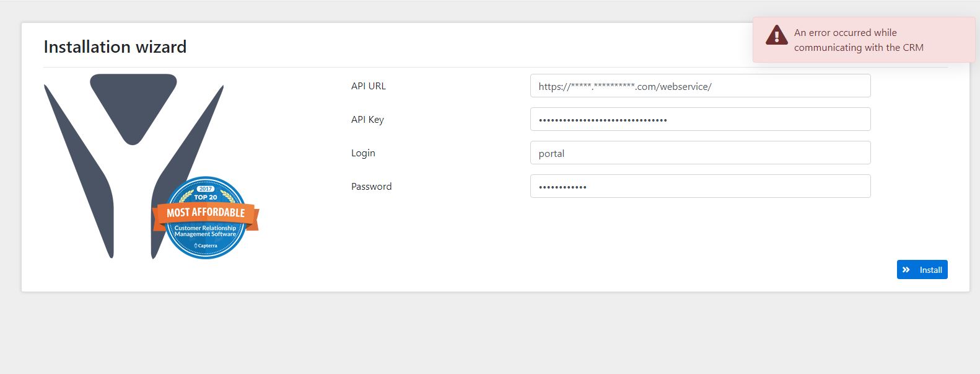This screenshot has height=374, width=980.
Task: Click the Login field containing portal
Action: (700, 152)
